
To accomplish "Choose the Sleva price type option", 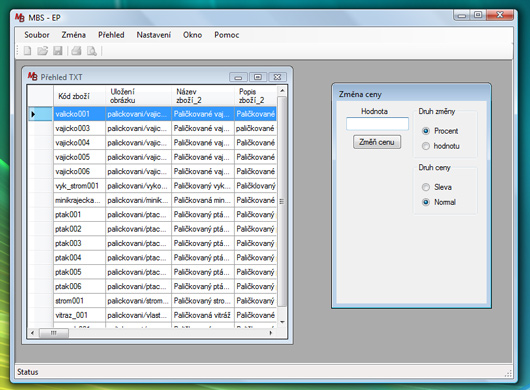I will 426,187.
